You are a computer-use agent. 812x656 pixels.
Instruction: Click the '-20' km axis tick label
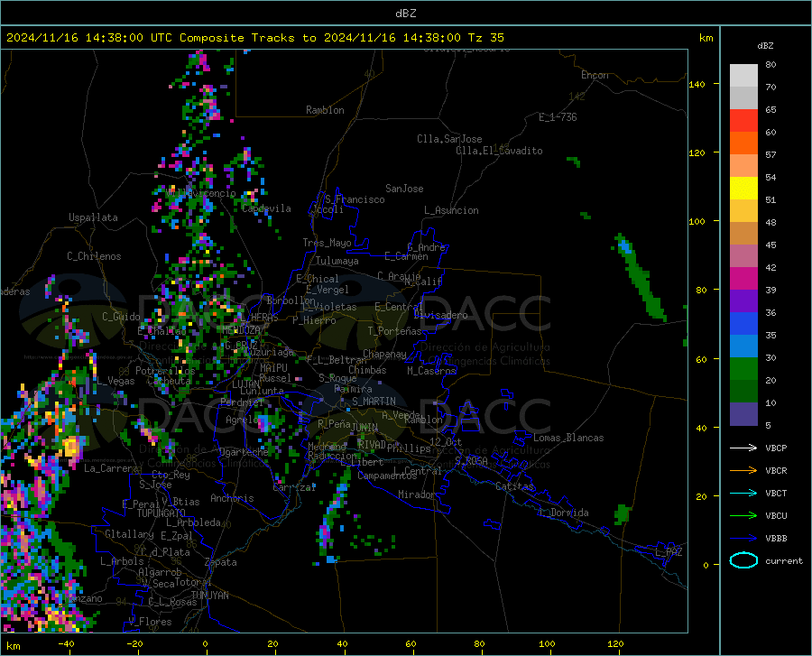(134, 643)
